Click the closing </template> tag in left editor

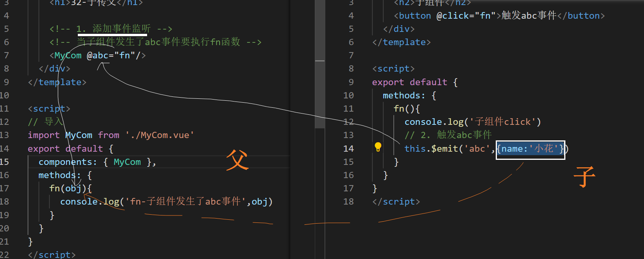click(57, 82)
